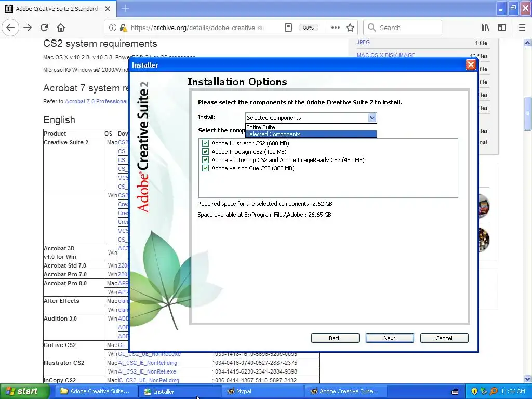Image resolution: width=532 pixels, height=399 pixels.
Task: Click the safely remove hardware tray icon
Action: 484,391
